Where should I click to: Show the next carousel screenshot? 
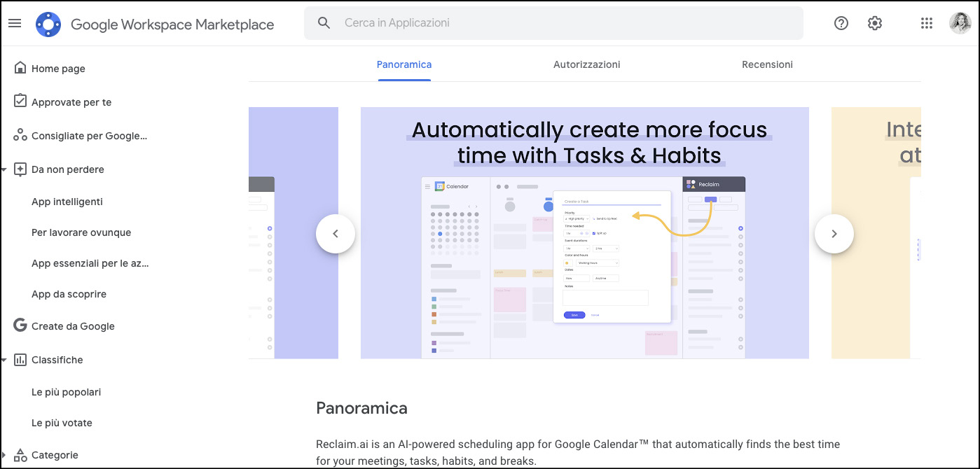(x=834, y=234)
